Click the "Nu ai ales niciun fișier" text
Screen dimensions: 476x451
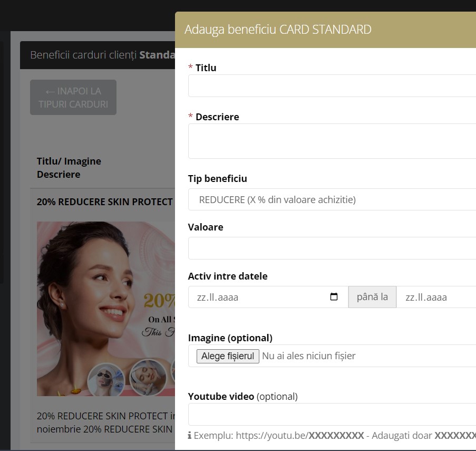pyautogui.click(x=309, y=356)
